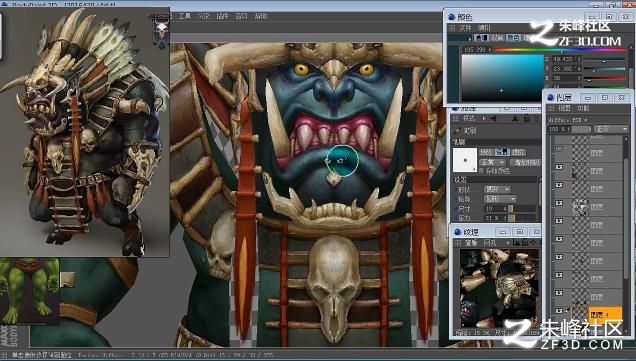This screenshot has height=361, width=636.
Task: Click the back arrow icon in the attributes panel
Action: [x=493, y=118]
